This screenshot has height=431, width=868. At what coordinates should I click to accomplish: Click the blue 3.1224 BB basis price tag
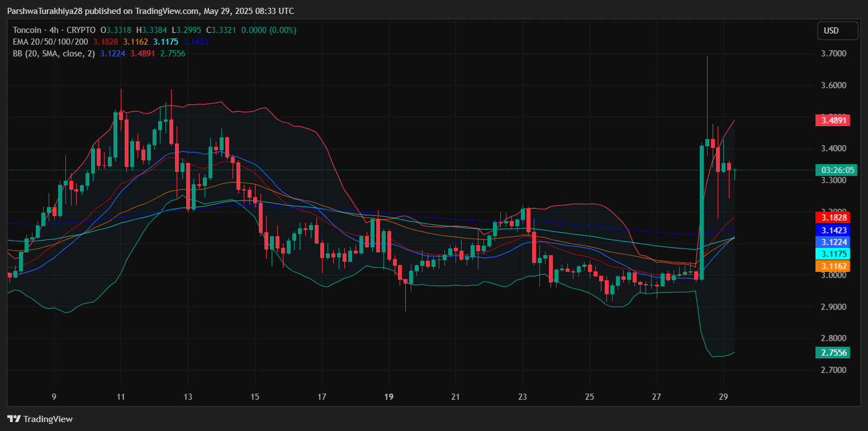(x=832, y=242)
